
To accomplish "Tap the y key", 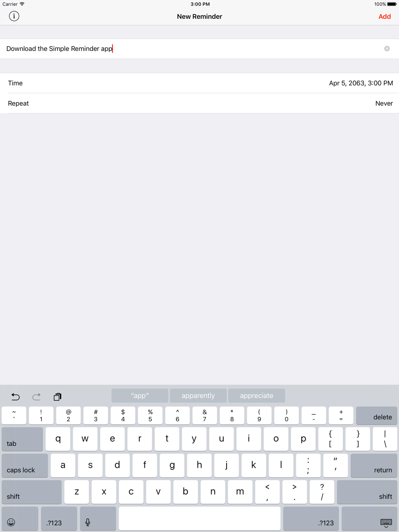I will point(194,439).
